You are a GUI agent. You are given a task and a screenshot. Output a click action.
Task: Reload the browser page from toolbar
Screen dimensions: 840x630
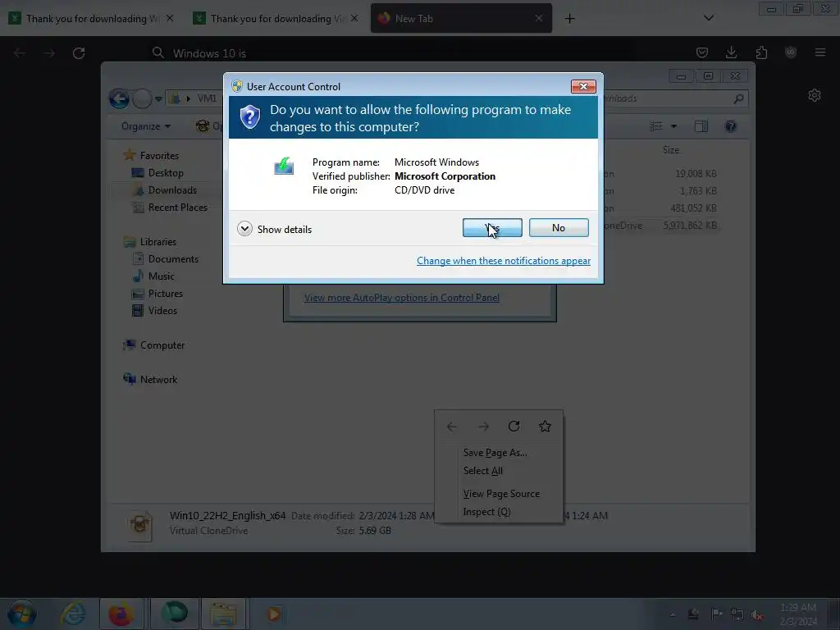coord(79,53)
